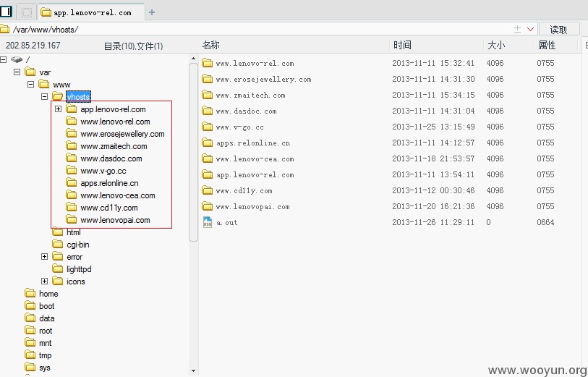Open a new tab with plus button
The height and width of the screenshot is (377, 588).
click(x=151, y=12)
